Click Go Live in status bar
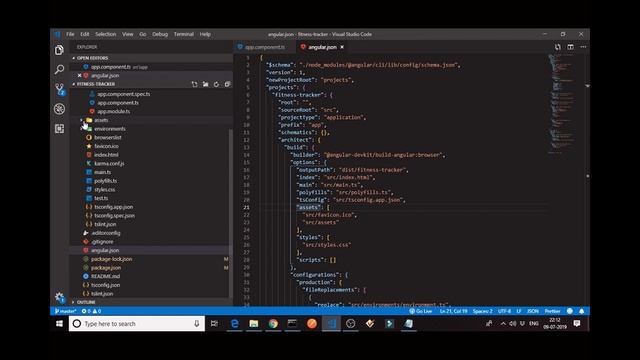640x360 pixels. (420, 311)
